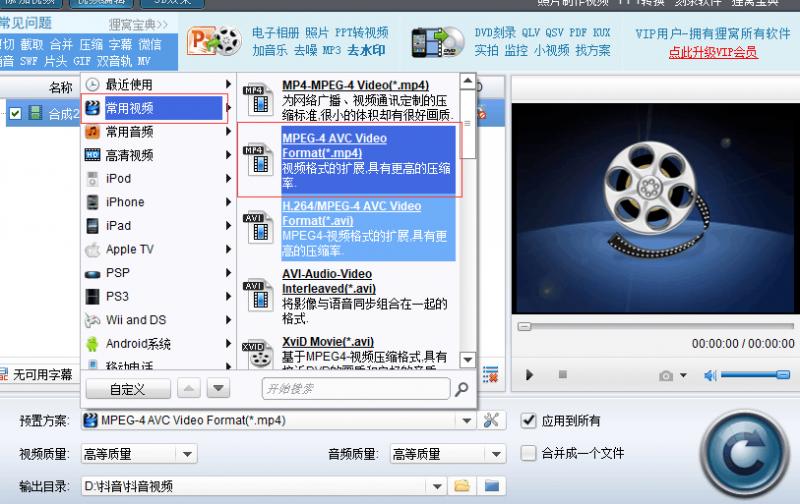The height and width of the screenshot is (504, 800).
Task: Stop the video preview
Action: (x=563, y=374)
